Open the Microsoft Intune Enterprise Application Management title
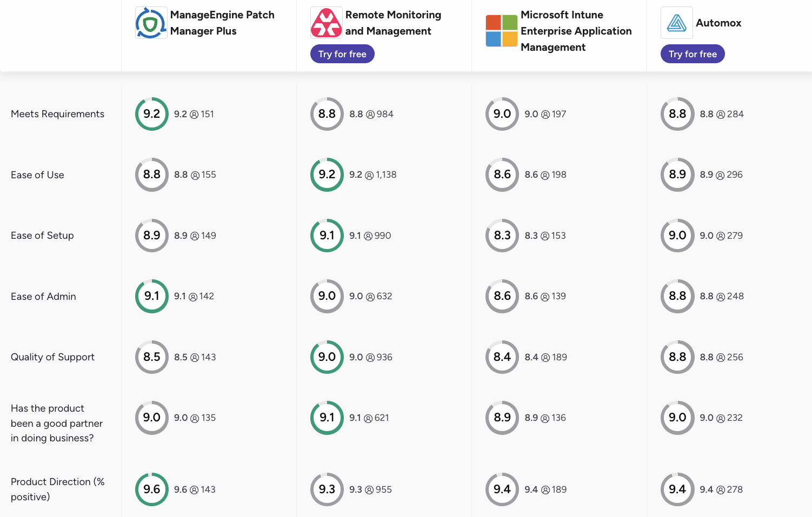Image resolution: width=812 pixels, height=517 pixels. click(576, 31)
